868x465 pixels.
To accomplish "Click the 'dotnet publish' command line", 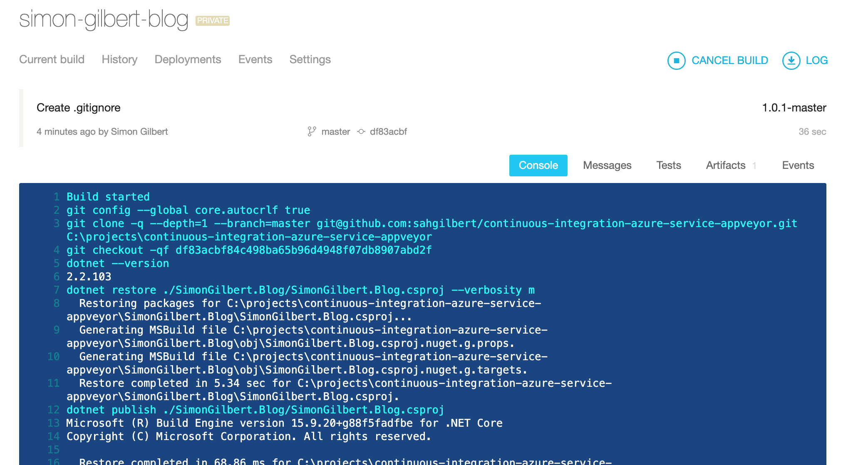I will pos(255,410).
